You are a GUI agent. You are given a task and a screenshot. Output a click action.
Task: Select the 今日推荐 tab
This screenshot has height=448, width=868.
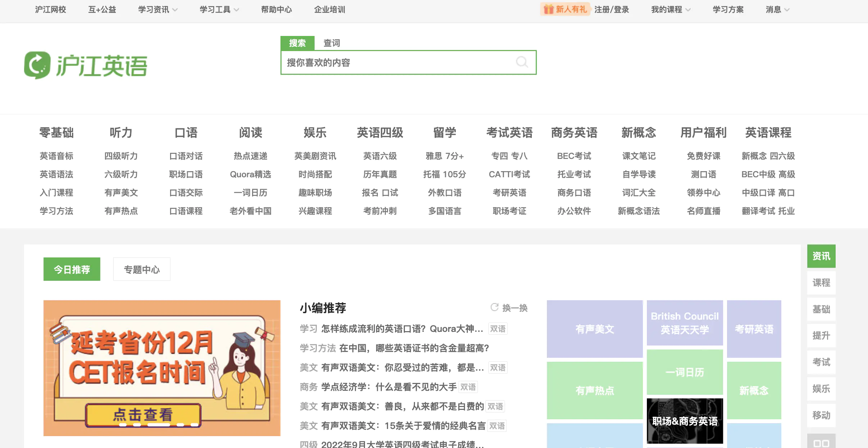click(x=72, y=269)
